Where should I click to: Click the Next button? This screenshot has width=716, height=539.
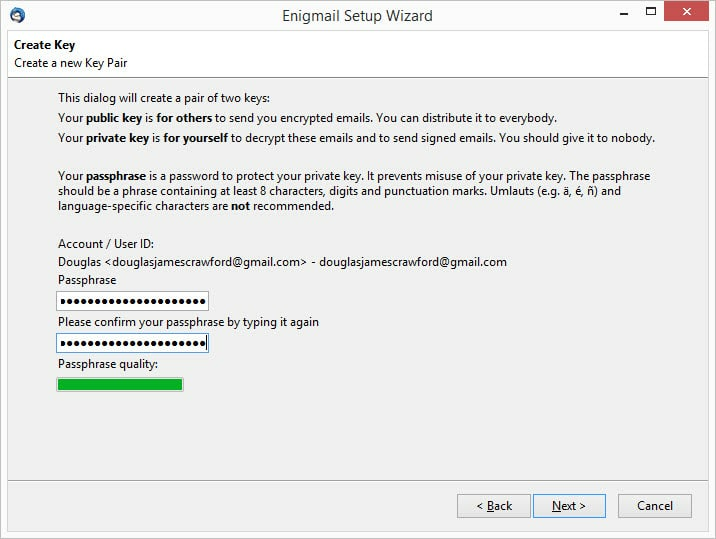tap(569, 506)
